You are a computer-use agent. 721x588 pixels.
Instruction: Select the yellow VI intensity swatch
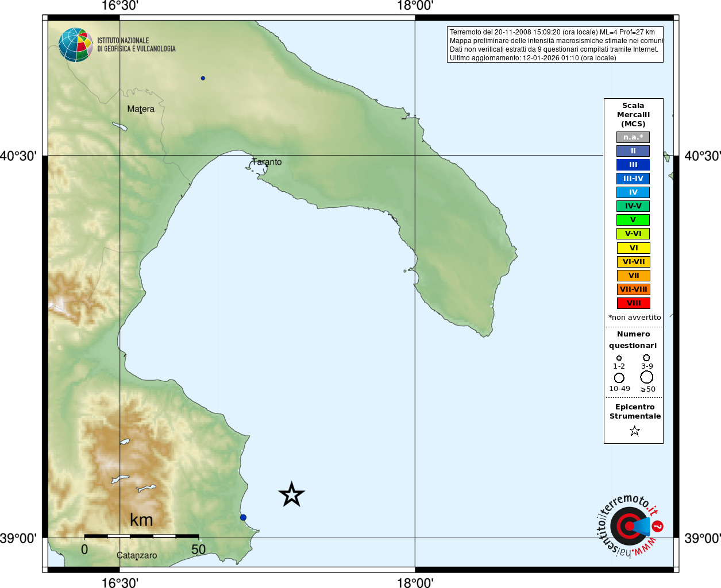(634, 248)
